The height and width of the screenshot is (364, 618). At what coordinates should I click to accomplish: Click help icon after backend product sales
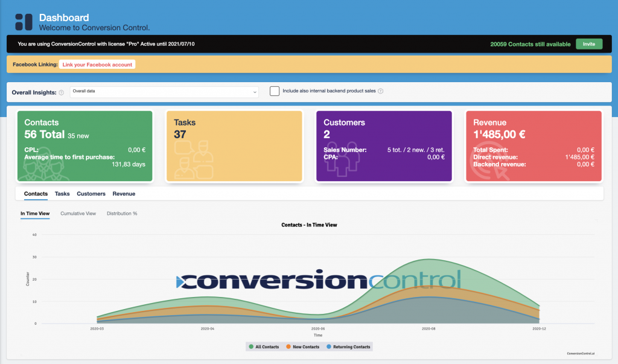pyautogui.click(x=381, y=92)
